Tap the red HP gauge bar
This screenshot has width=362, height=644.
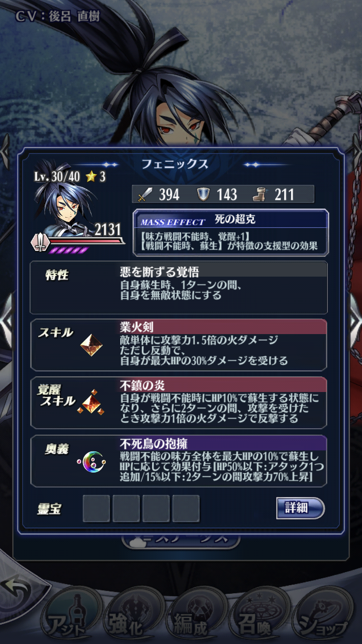(85, 240)
